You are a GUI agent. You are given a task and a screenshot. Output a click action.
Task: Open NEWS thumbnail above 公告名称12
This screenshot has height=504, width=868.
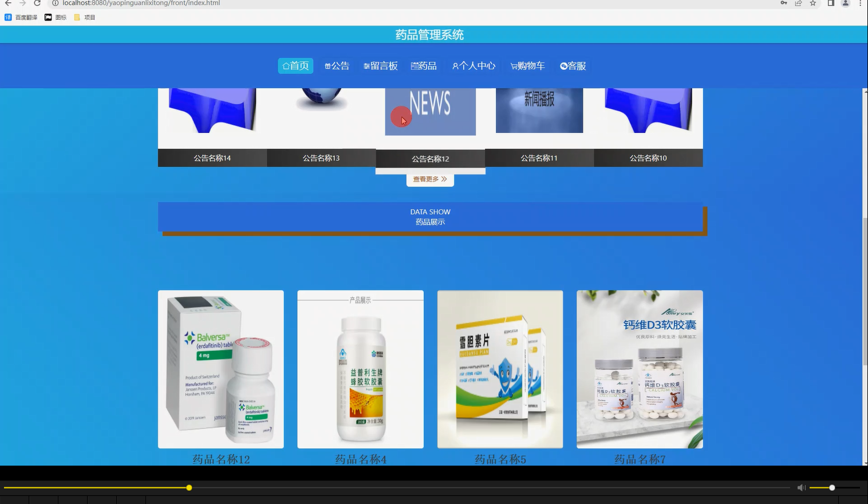tap(431, 112)
